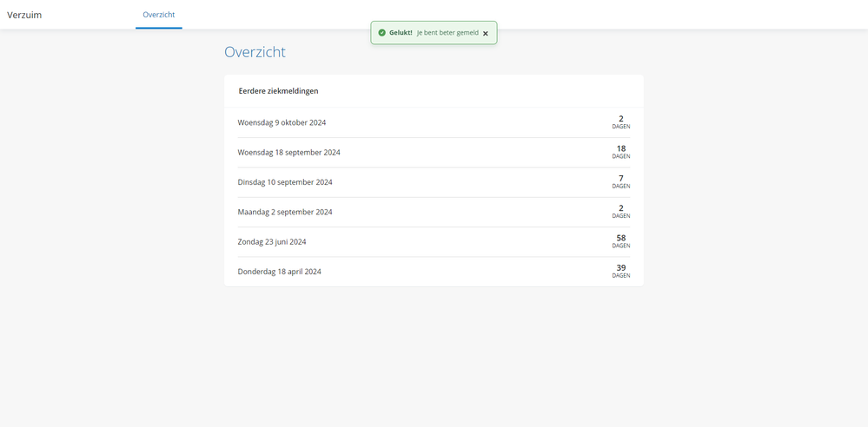Open the Overzicht tab
Viewport: 868px width, 427px height.
click(x=158, y=15)
